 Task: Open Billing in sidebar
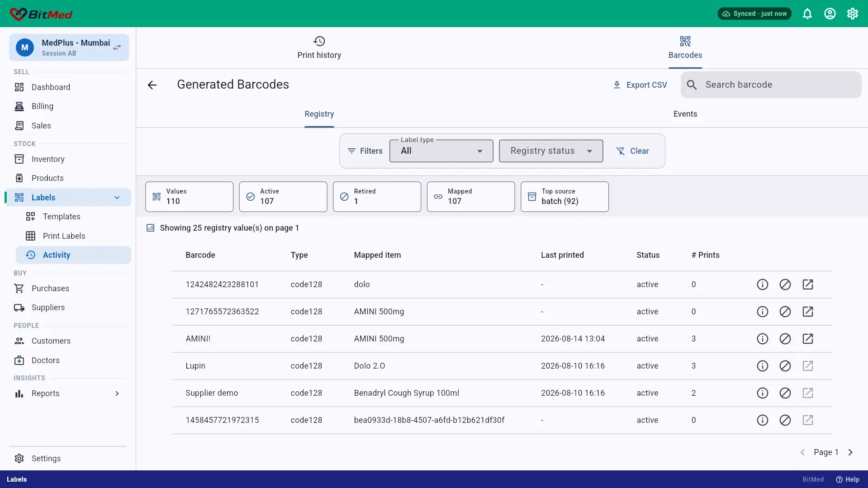(68, 106)
